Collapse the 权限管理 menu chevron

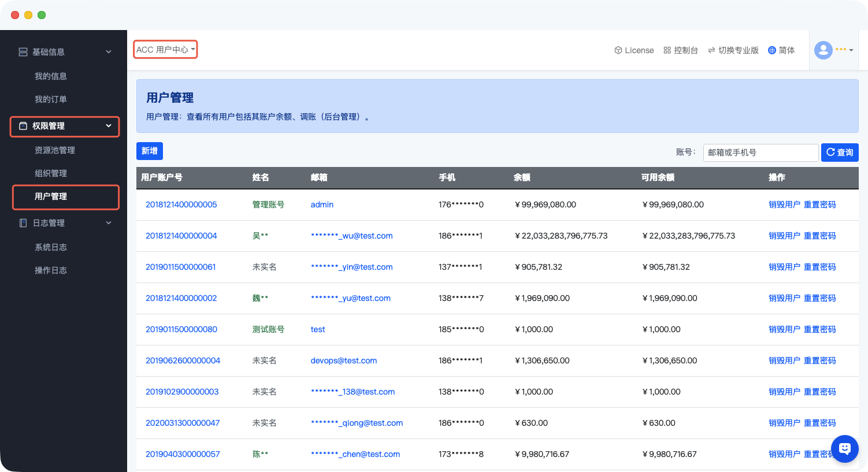tap(109, 126)
